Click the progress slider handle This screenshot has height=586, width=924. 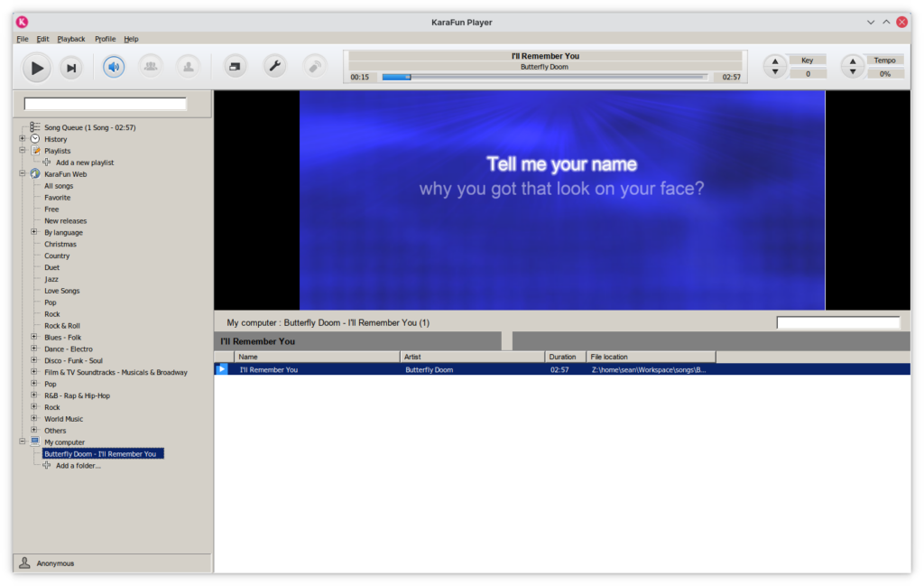pos(408,78)
